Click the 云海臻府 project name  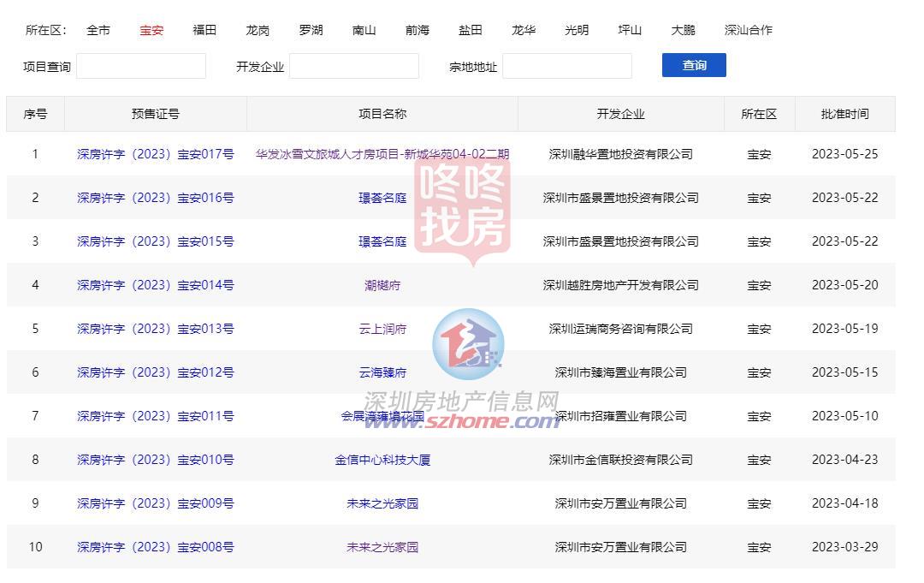point(382,372)
